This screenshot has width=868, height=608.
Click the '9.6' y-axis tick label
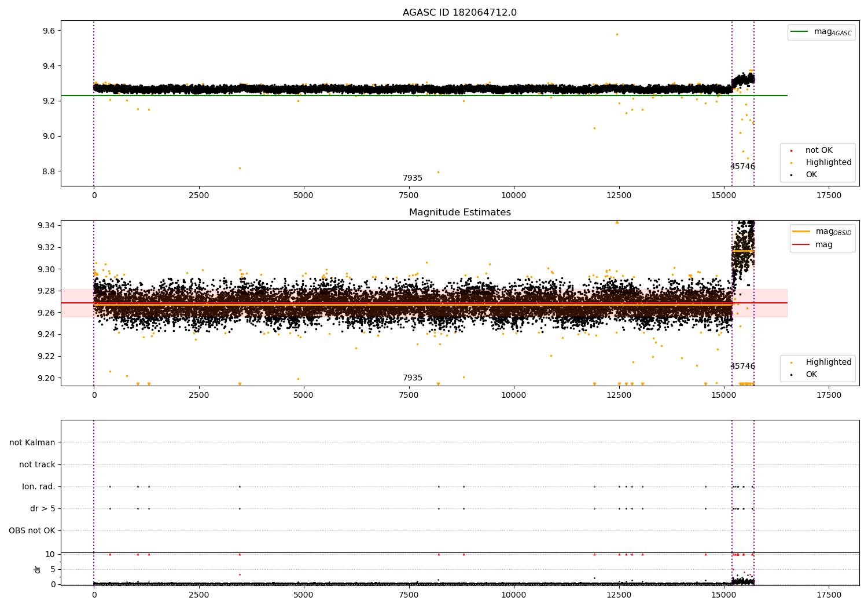coord(49,31)
